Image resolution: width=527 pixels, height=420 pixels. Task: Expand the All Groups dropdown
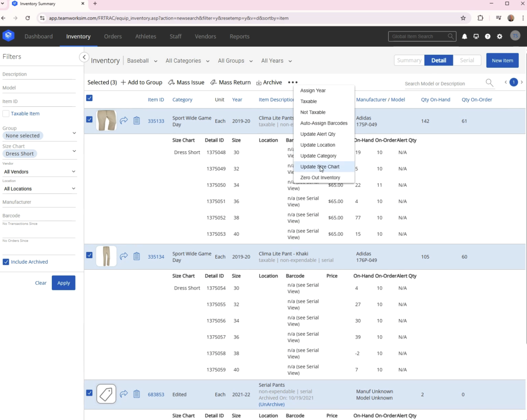(235, 61)
